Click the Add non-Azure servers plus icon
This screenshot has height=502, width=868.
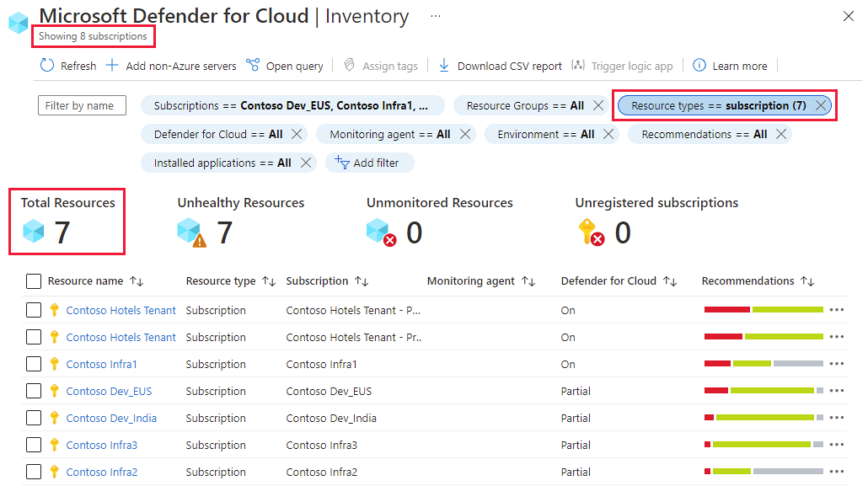(x=112, y=66)
